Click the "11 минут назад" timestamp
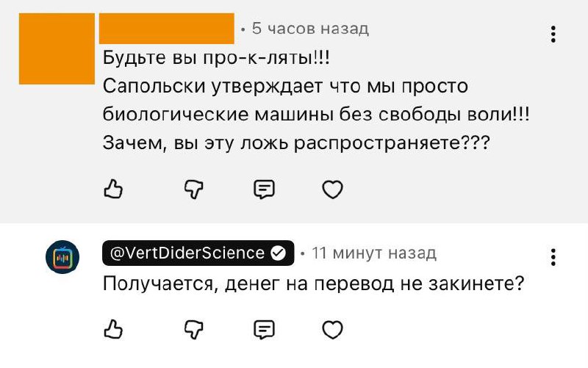588x368 pixels. click(x=374, y=253)
